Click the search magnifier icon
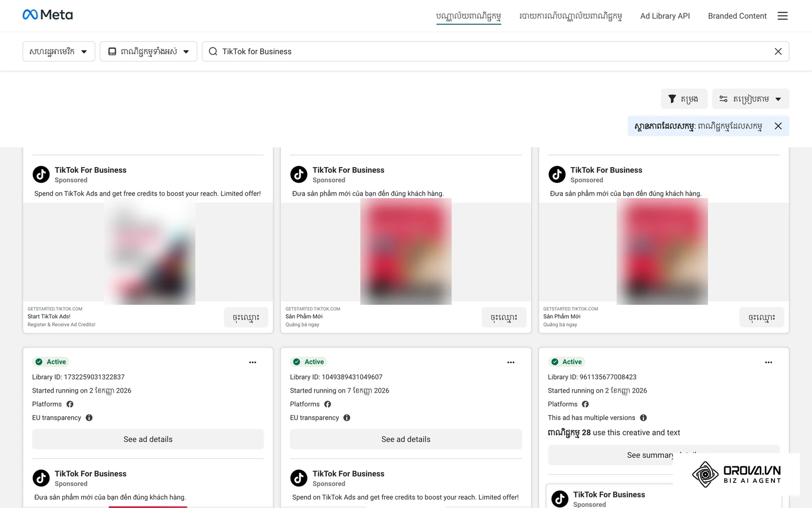 [x=213, y=51]
